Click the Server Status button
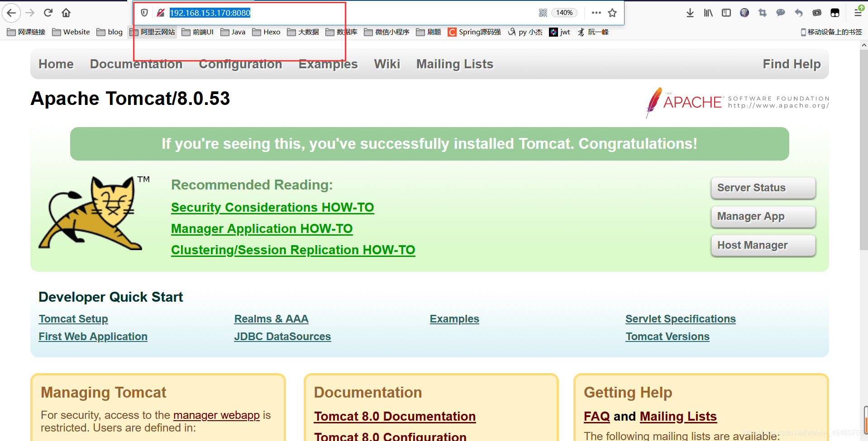The image size is (868, 441). pos(763,188)
